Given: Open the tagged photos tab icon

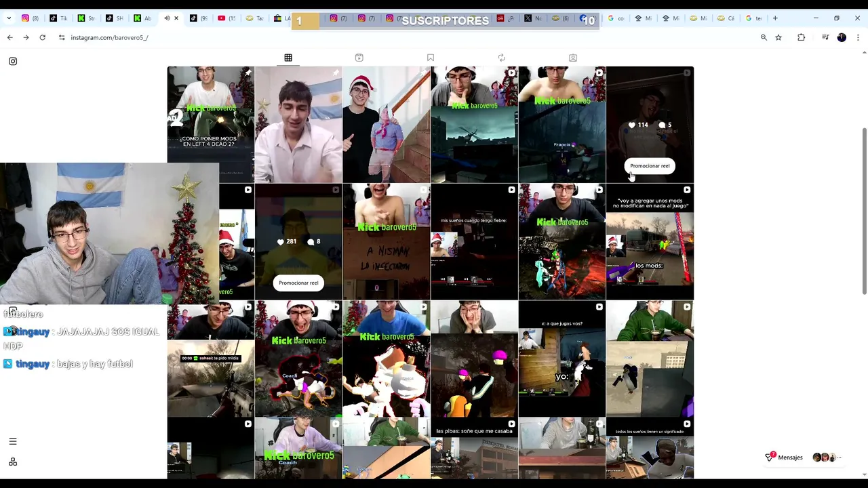Looking at the screenshot, I should (x=573, y=58).
